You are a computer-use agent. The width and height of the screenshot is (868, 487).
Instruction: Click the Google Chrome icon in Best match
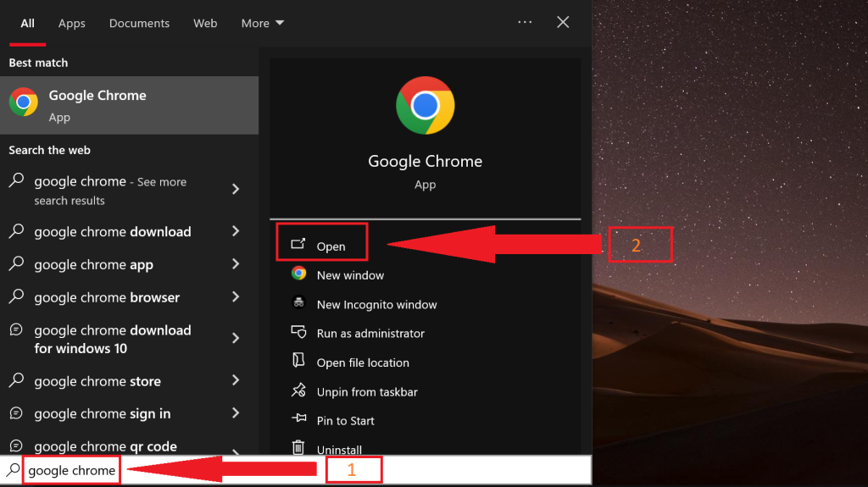click(23, 102)
